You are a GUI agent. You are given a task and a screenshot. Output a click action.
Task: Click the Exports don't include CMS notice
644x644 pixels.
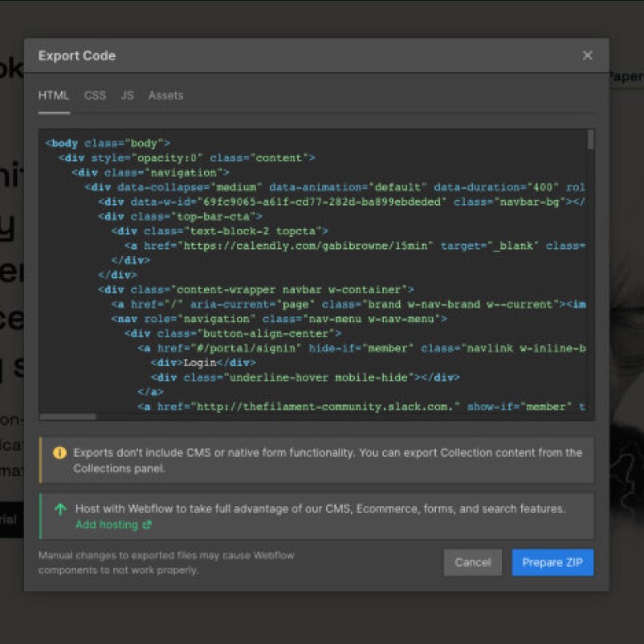tap(317, 460)
